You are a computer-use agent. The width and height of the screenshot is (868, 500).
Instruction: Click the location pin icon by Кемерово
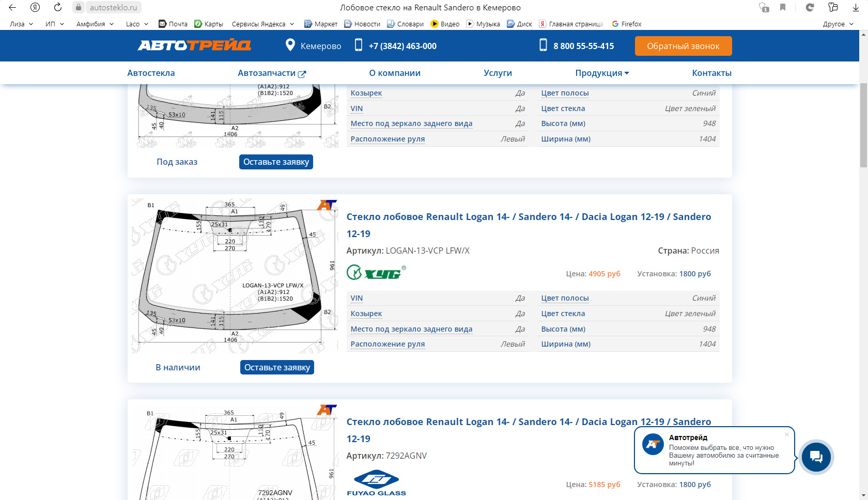click(x=290, y=45)
